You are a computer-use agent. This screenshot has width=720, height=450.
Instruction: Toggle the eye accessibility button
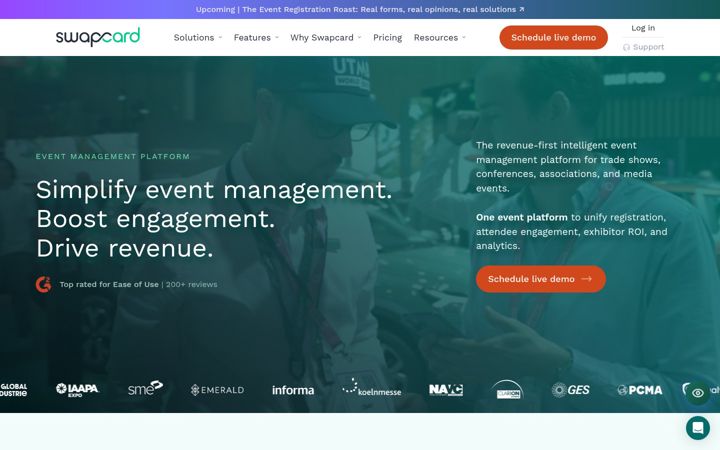coord(698,393)
